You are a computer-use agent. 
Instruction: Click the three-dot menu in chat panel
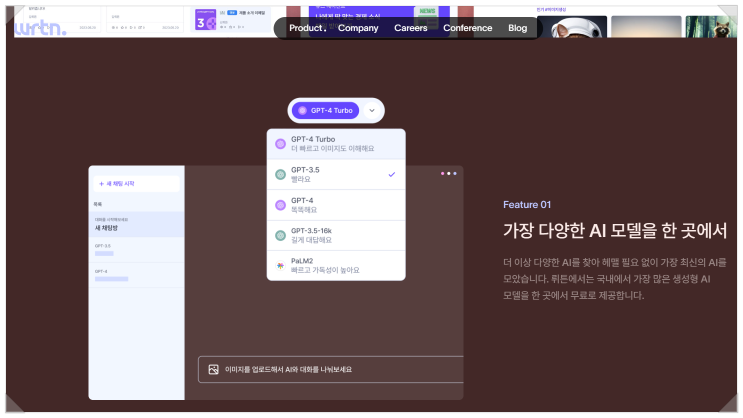coord(449,173)
